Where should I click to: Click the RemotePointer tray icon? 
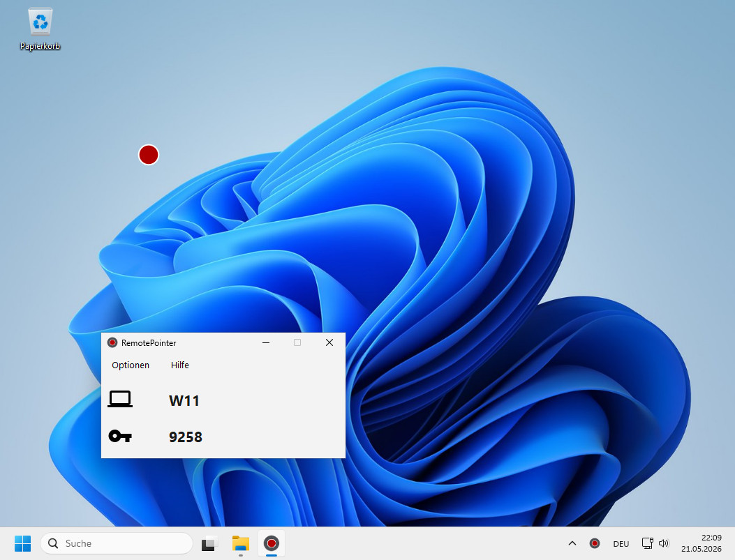(595, 544)
